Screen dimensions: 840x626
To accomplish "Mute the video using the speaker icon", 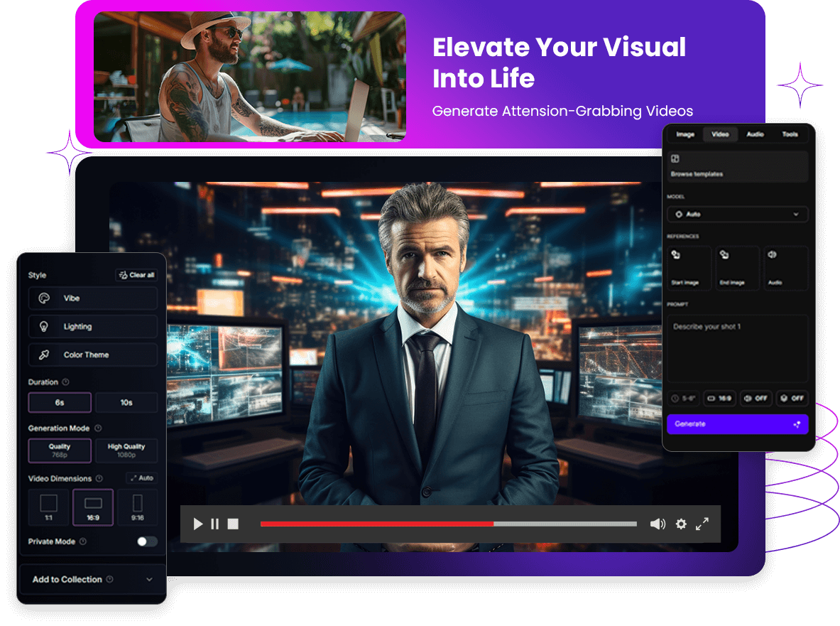I will [x=658, y=524].
